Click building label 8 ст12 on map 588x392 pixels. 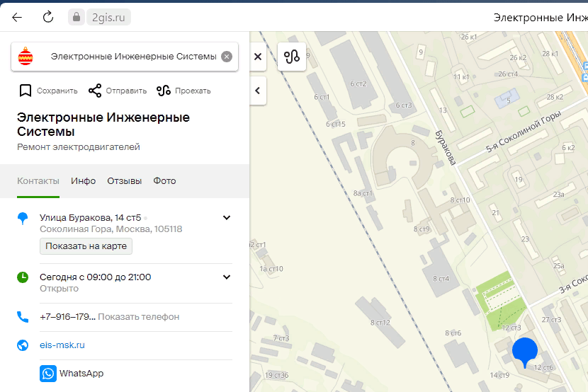point(380,323)
